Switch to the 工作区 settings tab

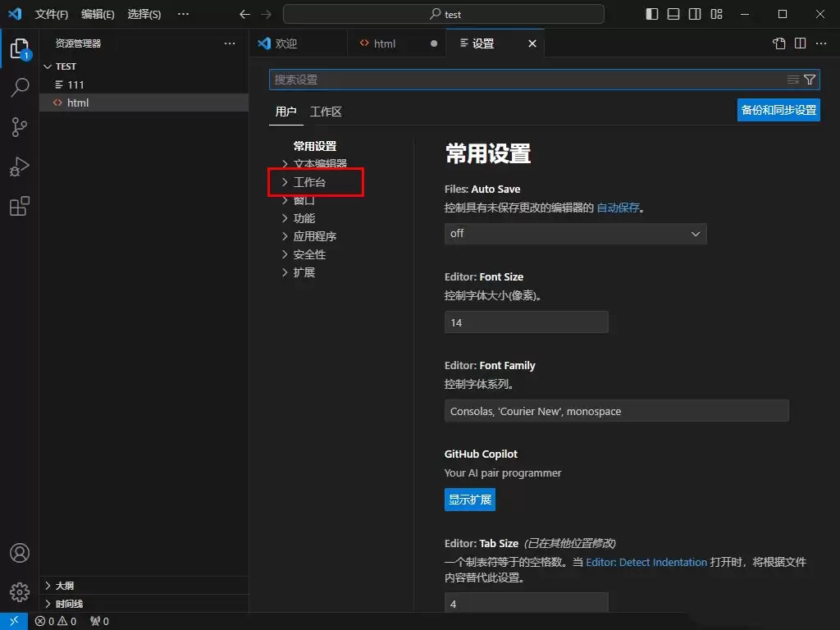(326, 112)
